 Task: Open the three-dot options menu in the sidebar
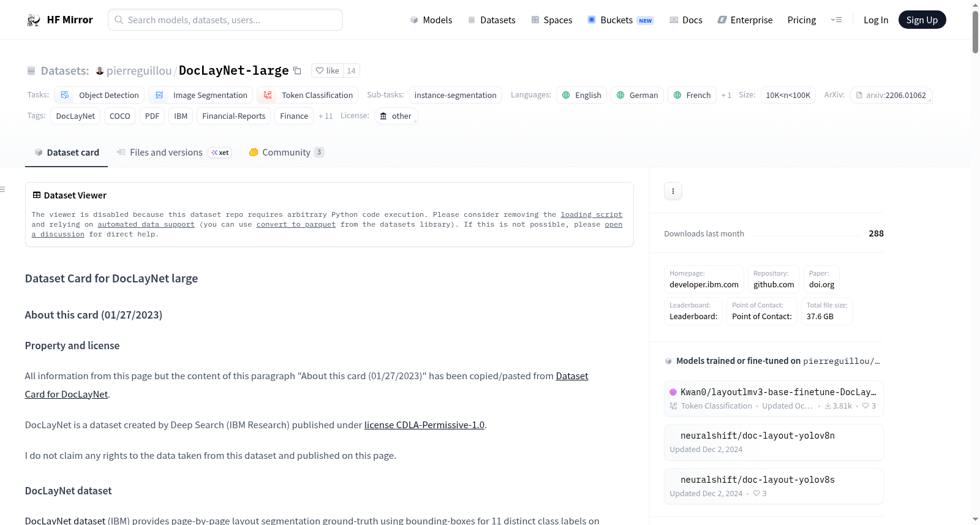(673, 191)
